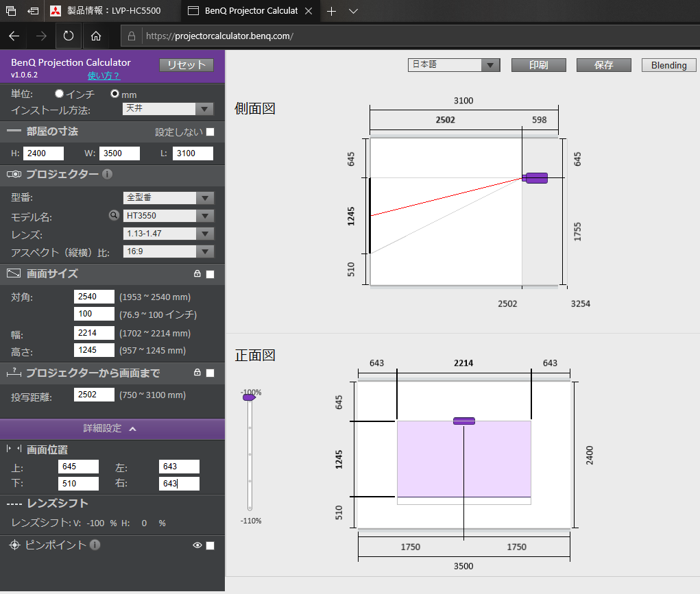Open the language dropdown 日本語

coord(454,64)
